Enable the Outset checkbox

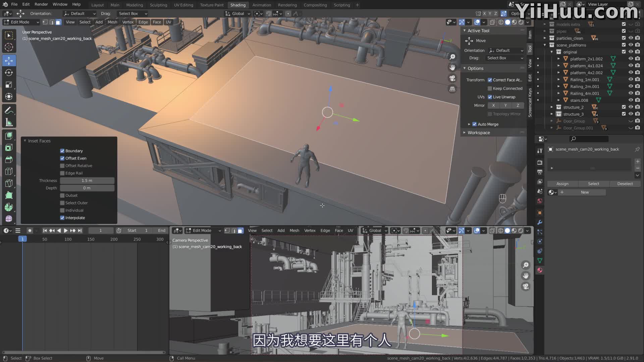pyautogui.click(x=62, y=195)
